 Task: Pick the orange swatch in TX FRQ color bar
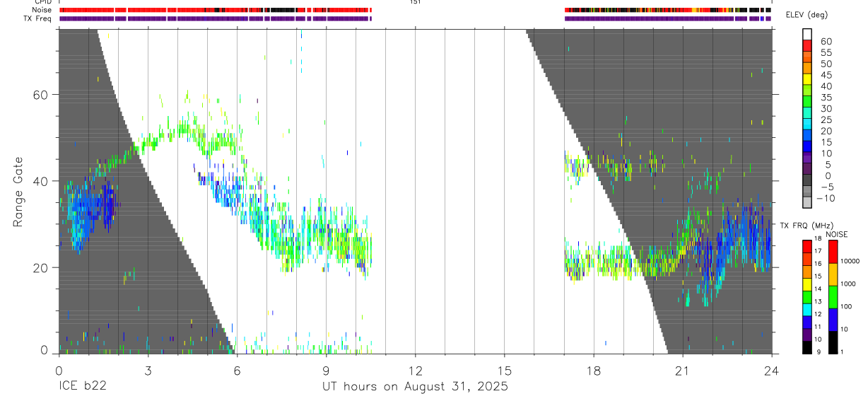(x=807, y=271)
